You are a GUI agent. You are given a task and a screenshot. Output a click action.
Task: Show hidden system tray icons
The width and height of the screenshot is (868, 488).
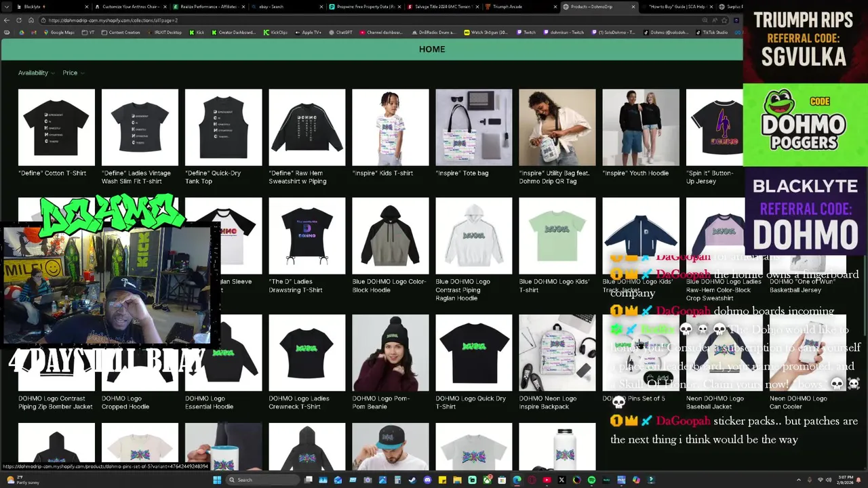[x=798, y=480]
